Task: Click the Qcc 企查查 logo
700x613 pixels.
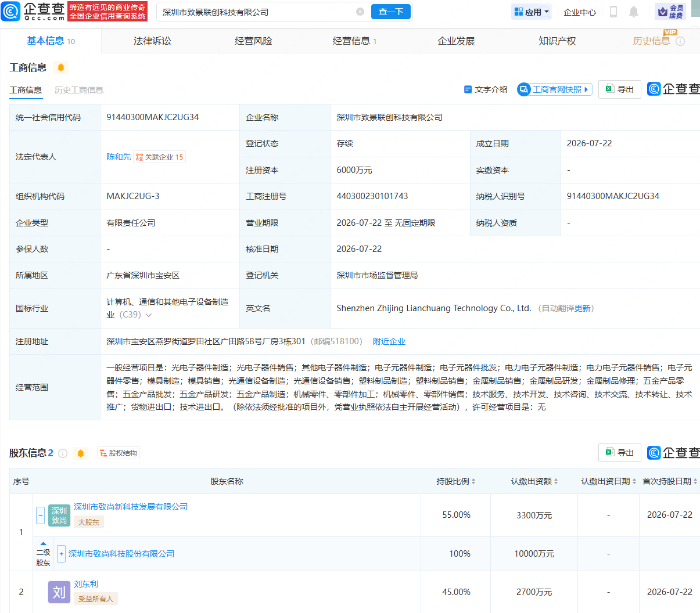Action: (x=34, y=11)
